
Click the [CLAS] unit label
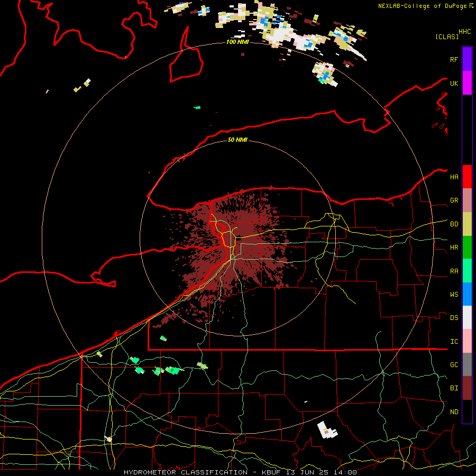point(447,36)
